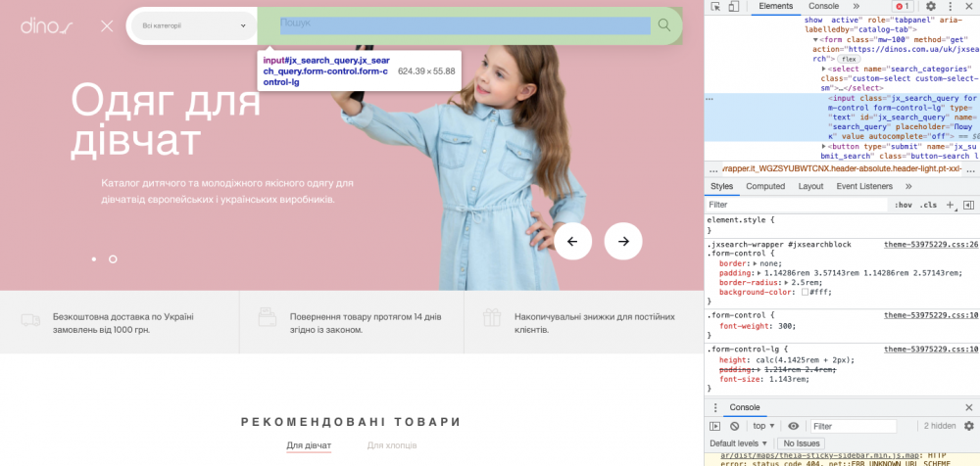Expand the border property shorthand triangle

(x=753, y=263)
